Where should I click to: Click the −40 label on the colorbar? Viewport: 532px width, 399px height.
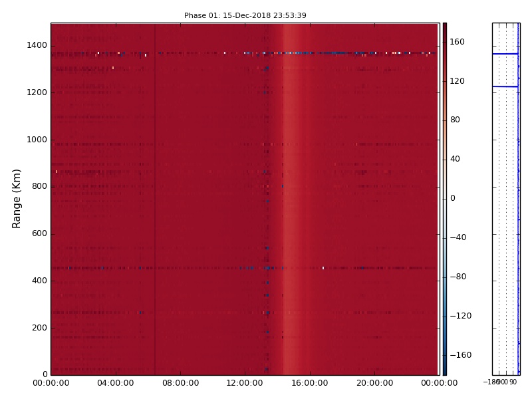[458, 237]
